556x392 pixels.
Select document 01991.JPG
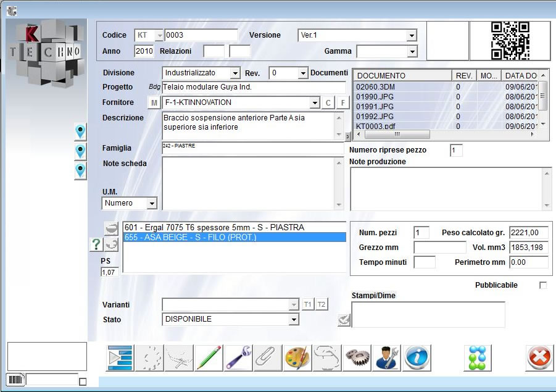pyautogui.click(x=446, y=107)
